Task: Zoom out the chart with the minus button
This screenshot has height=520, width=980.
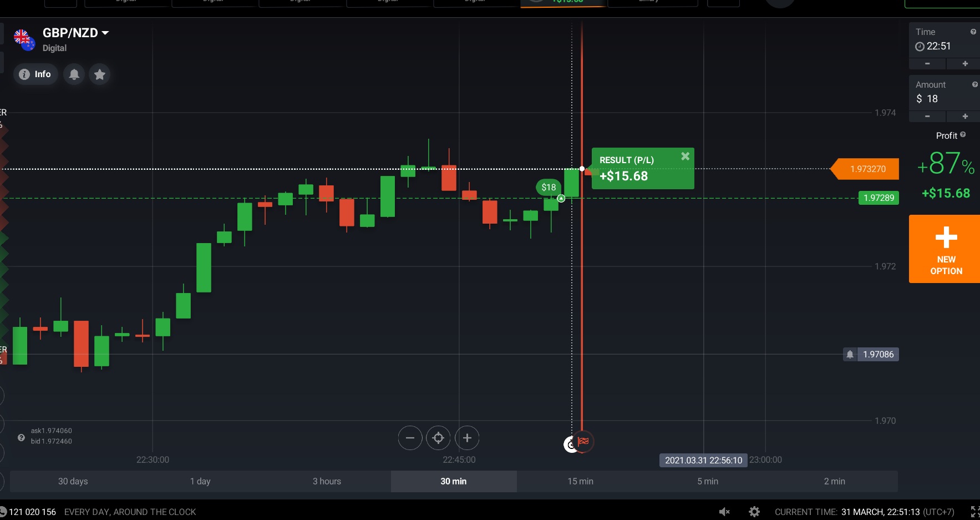Action: click(x=410, y=438)
